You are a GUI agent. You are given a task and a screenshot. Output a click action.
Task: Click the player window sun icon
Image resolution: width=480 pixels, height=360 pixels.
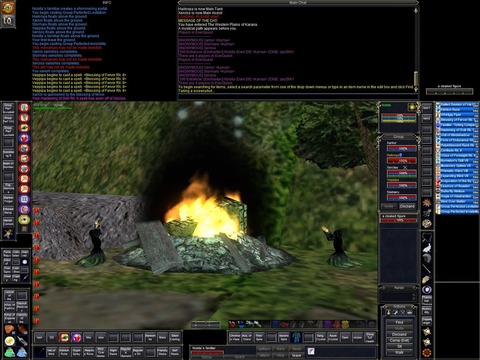412,107
